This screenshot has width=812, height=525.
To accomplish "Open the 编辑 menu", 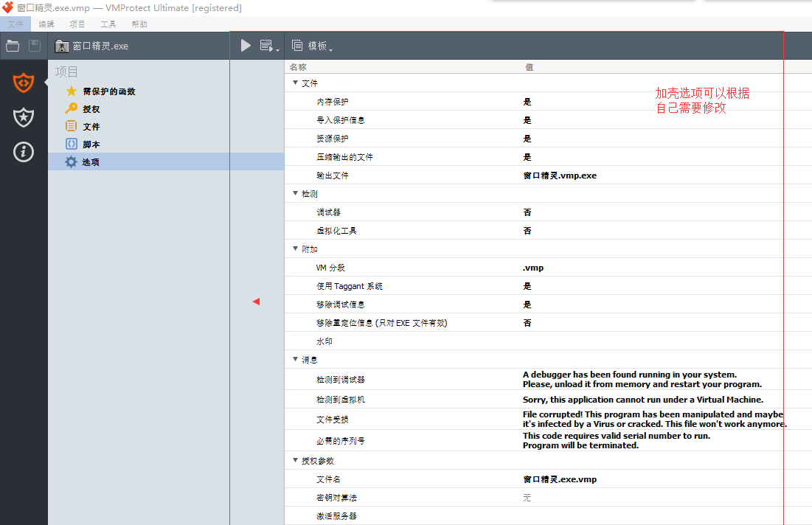I will point(46,24).
